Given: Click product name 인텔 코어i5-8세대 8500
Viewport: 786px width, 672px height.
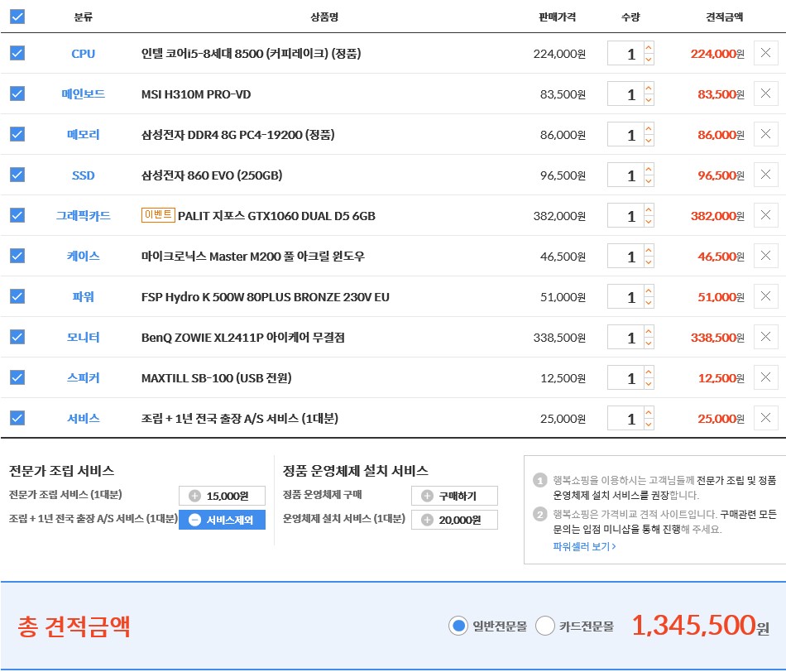Looking at the screenshot, I should click(252, 54).
